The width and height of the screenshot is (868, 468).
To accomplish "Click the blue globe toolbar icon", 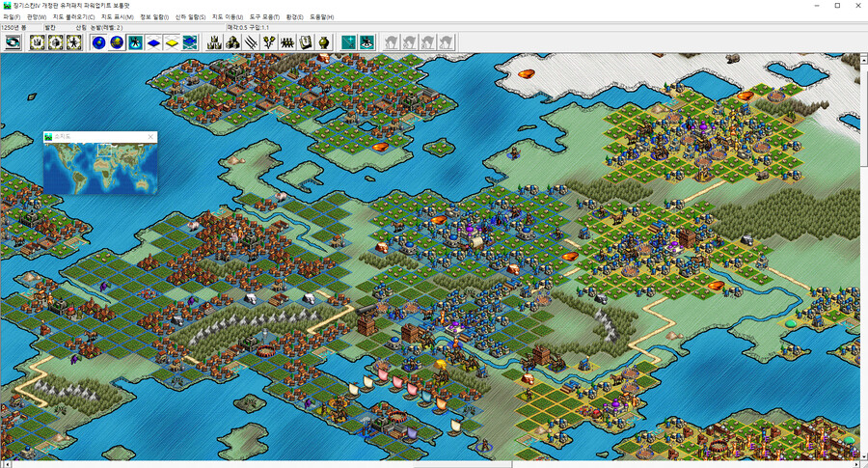I will pos(99,42).
